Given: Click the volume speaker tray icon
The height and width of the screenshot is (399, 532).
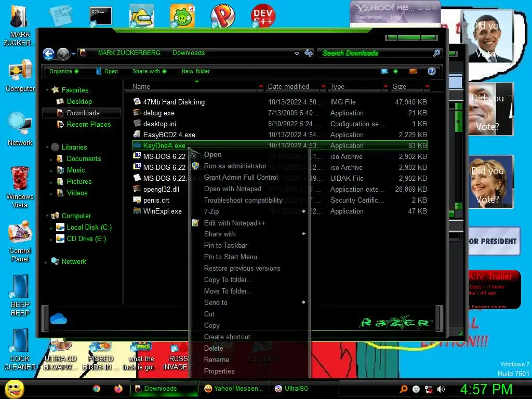Looking at the screenshot, I should pyautogui.click(x=441, y=389).
